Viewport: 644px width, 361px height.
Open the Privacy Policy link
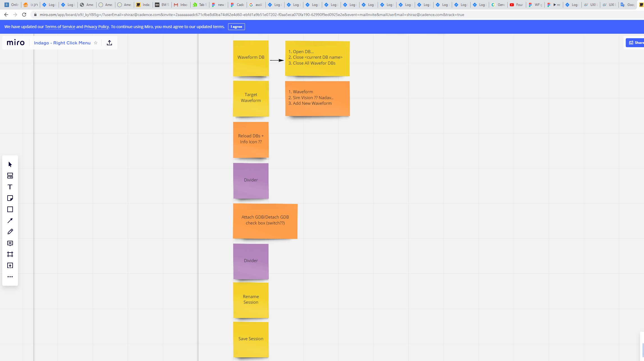coord(96,27)
